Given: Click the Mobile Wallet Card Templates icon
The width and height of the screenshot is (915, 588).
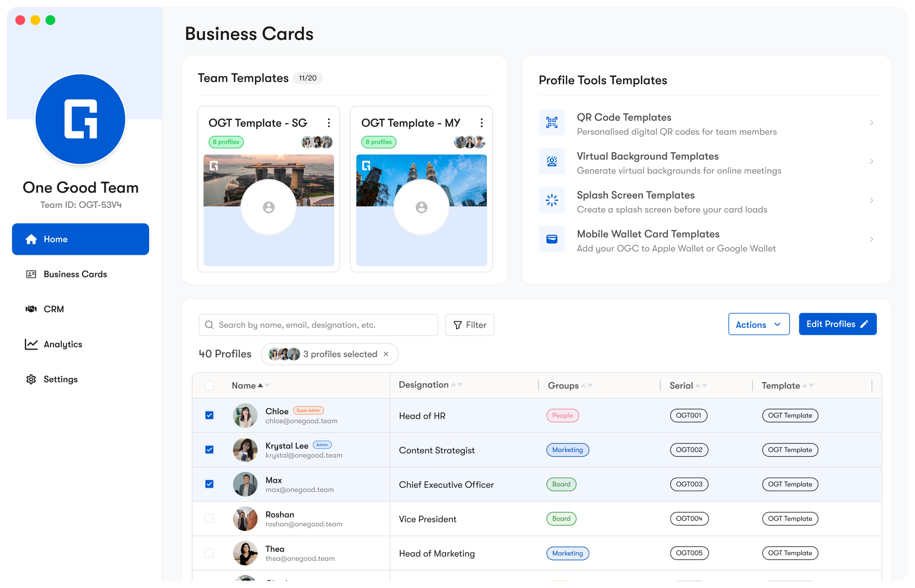Looking at the screenshot, I should coord(552,239).
